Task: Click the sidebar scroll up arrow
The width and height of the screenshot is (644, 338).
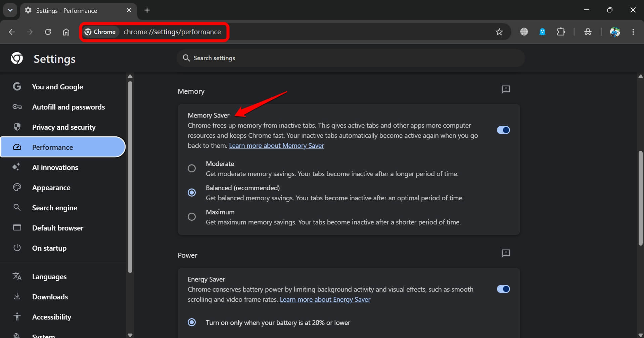Action: pyautogui.click(x=130, y=76)
